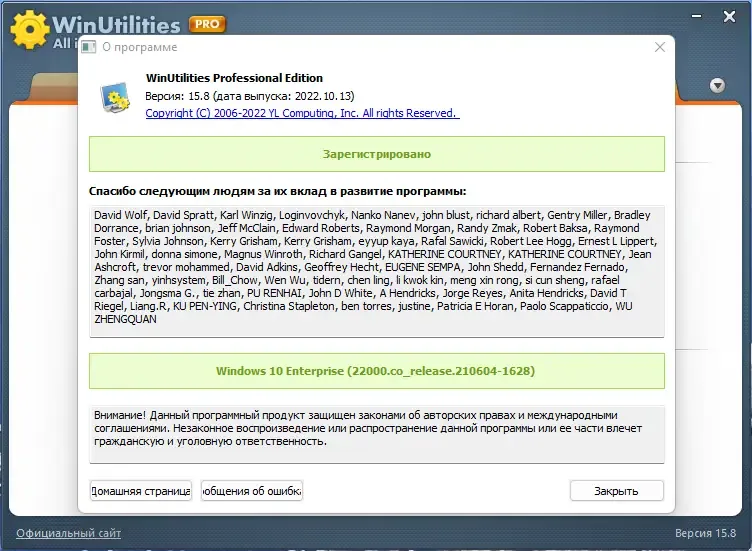Viewport: 752px width, 551px height.
Task: Click the About dialog title bar icon
Action: [x=89, y=47]
